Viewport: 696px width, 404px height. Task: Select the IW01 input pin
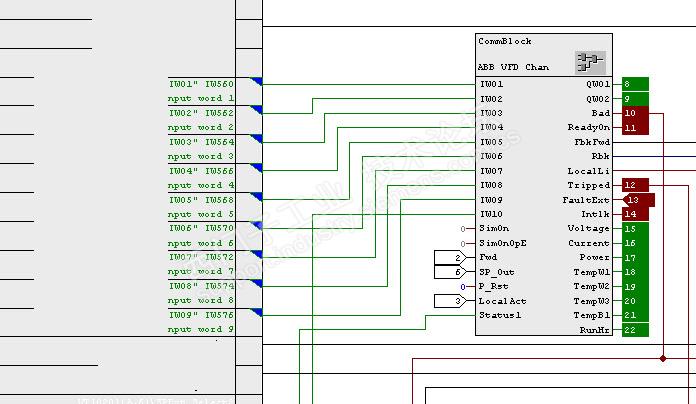pyautogui.click(x=491, y=84)
